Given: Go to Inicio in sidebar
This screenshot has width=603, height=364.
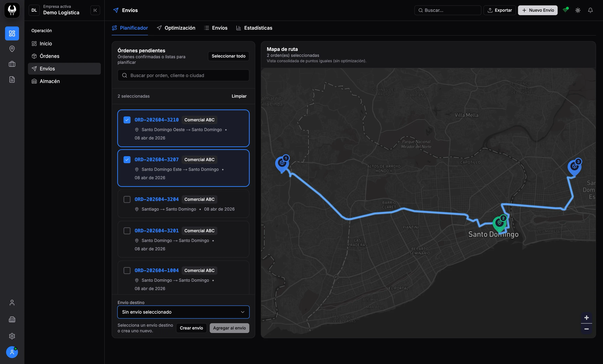Looking at the screenshot, I should [x=64, y=44].
